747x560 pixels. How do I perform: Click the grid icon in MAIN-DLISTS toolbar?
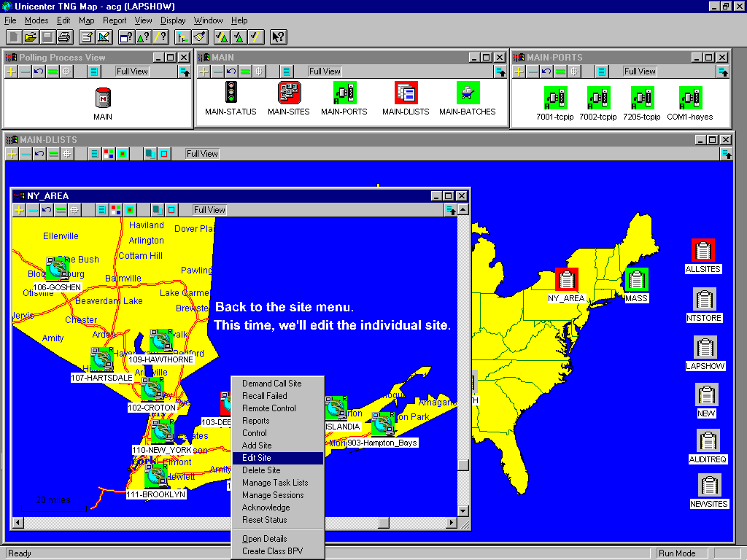tap(67, 154)
